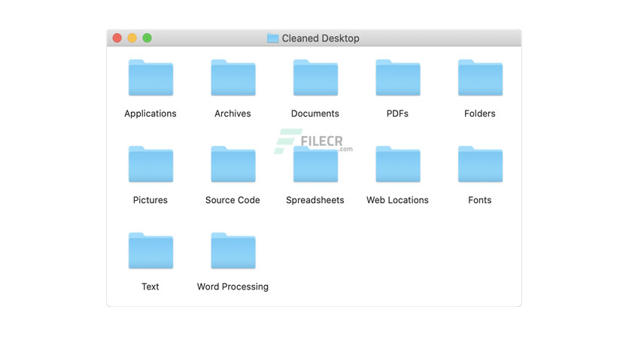This screenshot has width=629, height=364.
Task: Select the Spreadsheets folder icon
Action: click(x=315, y=165)
